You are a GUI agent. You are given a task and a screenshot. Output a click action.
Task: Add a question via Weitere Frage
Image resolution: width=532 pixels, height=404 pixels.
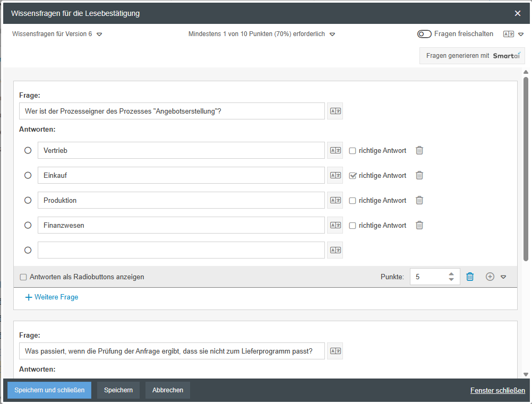tap(52, 297)
